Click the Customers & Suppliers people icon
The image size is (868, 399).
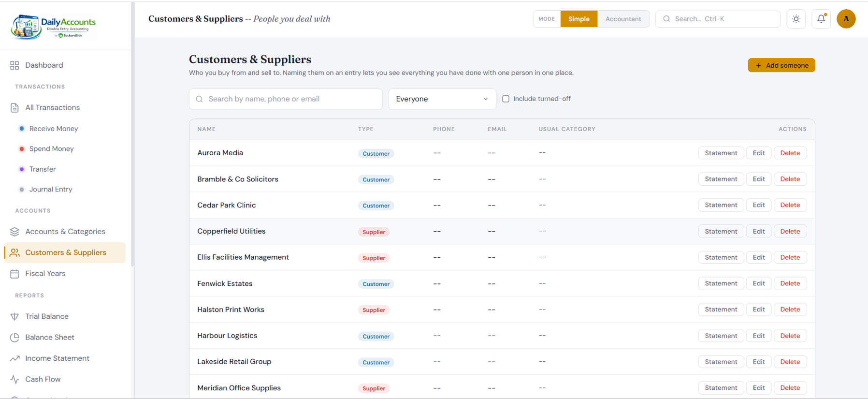click(x=14, y=252)
